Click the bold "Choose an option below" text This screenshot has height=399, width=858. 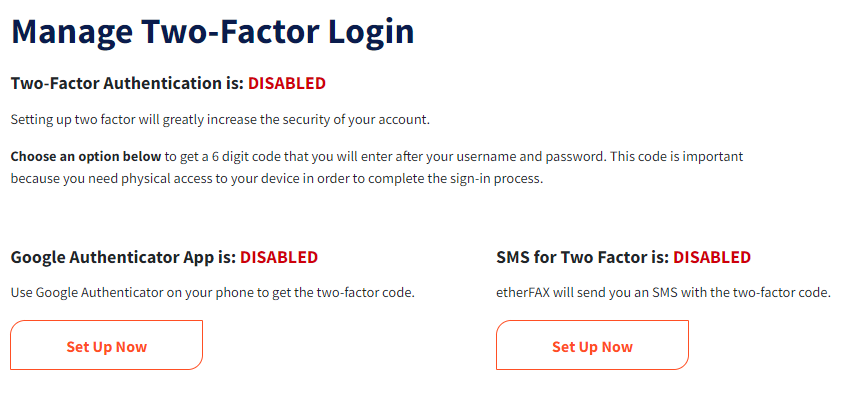pyautogui.click(x=86, y=157)
